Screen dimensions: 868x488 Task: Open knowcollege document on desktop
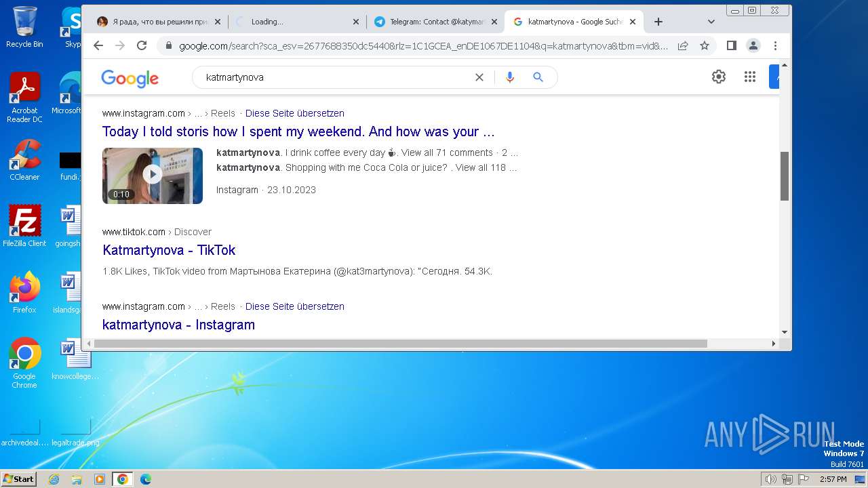pyautogui.click(x=75, y=359)
